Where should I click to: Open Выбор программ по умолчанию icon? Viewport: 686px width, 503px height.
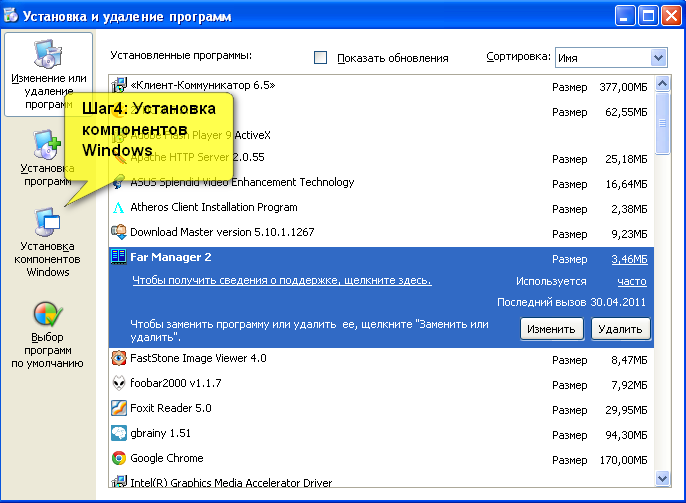click(47, 314)
